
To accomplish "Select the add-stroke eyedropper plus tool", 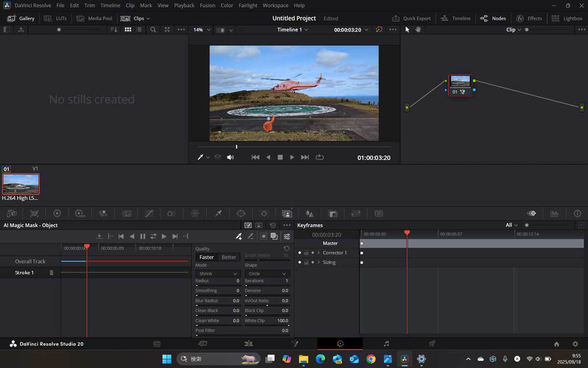I will pos(239,237).
